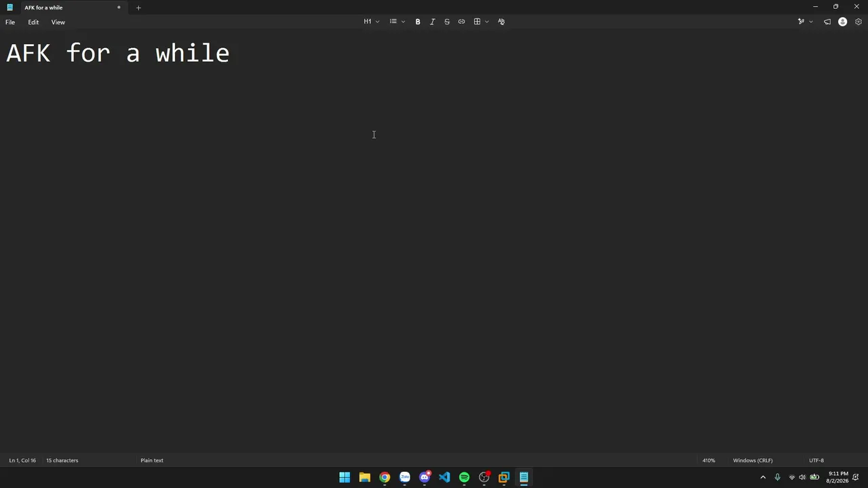Open the notifications bell icon

pyautogui.click(x=856, y=477)
